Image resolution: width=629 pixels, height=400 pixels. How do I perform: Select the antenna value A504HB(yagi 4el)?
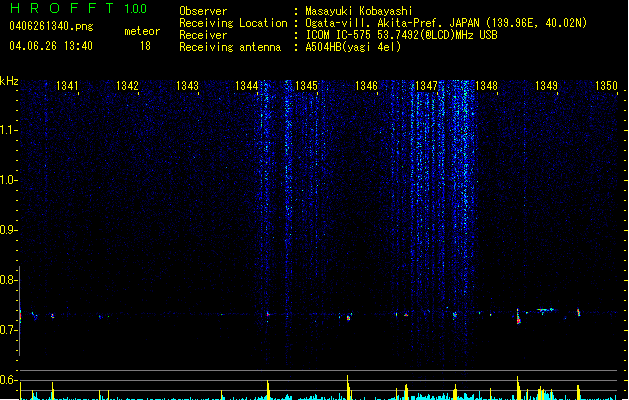(353, 47)
